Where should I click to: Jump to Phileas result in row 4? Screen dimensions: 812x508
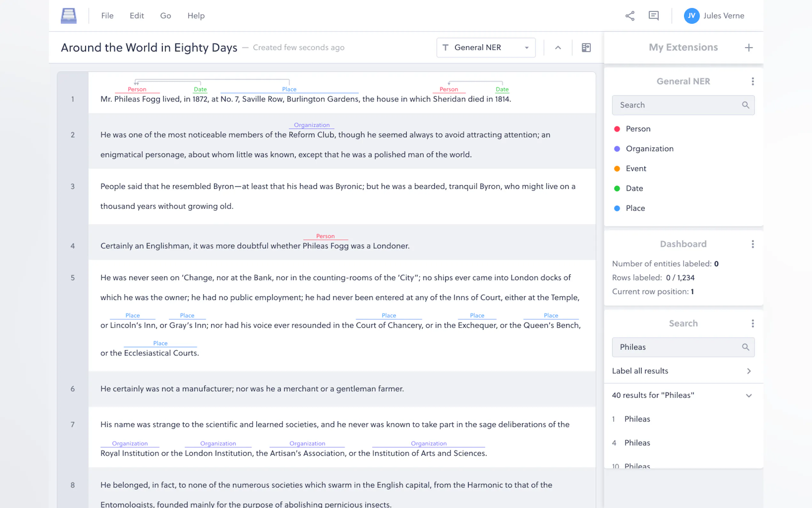click(x=637, y=443)
